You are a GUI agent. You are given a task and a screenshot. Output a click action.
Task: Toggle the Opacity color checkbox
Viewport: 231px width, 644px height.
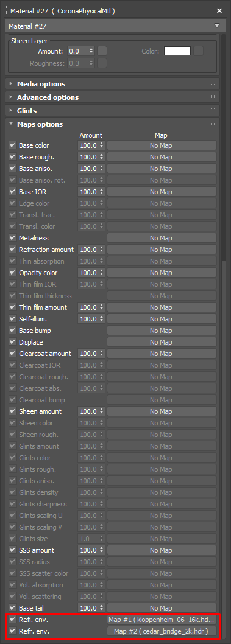13,273
